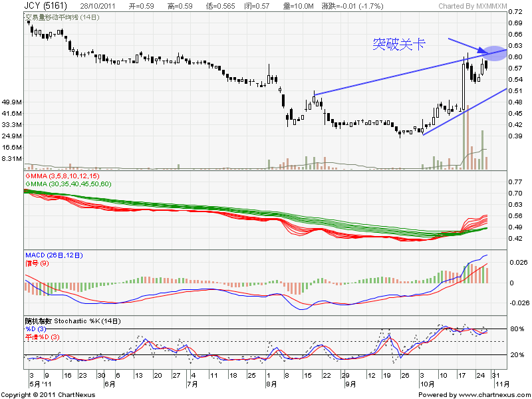This screenshot has height=399, width=532.
Task: Click the 突破关卡 annotation text
Action: [398, 45]
